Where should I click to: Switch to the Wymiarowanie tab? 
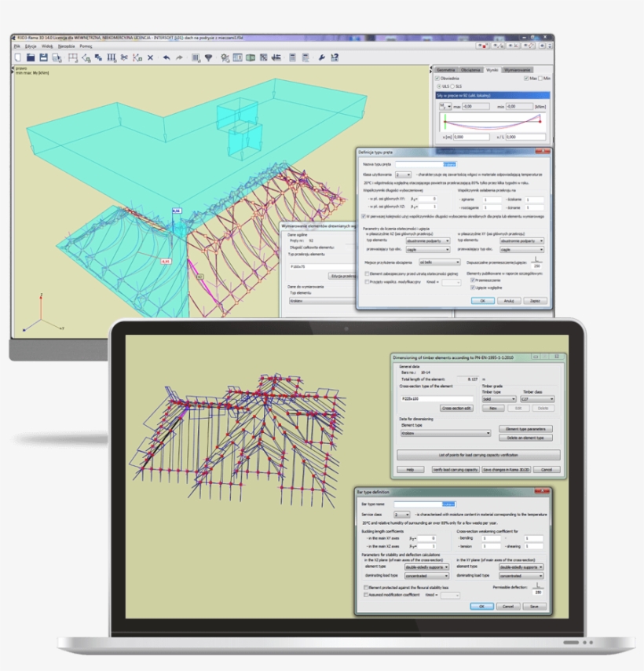[x=517, y=70]
